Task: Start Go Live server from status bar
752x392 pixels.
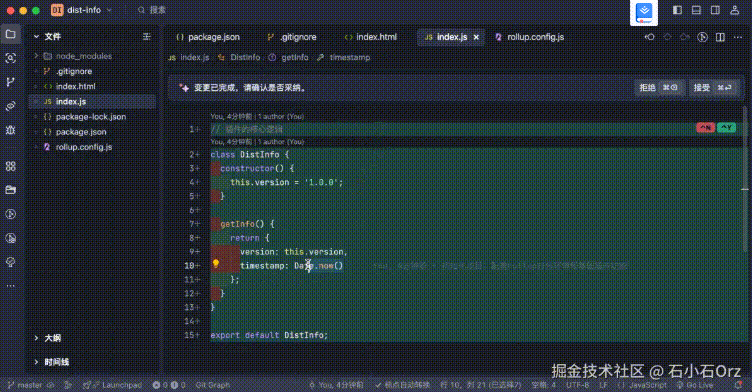Action: 695,385
